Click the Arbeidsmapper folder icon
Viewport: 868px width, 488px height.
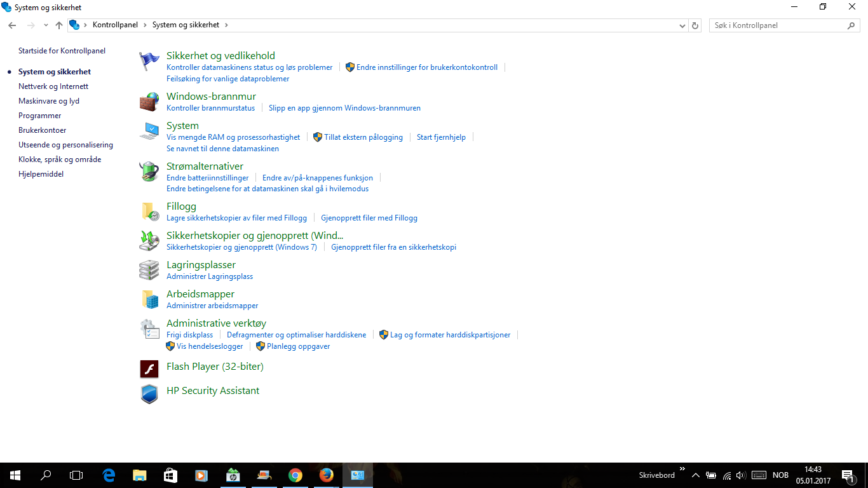coord(149,299)
